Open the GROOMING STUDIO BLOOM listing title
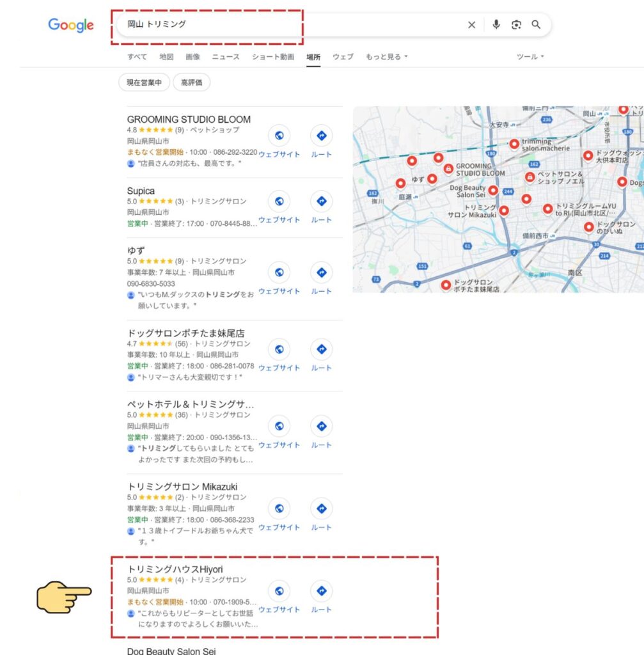644x655 pixels. coord(189,120)
